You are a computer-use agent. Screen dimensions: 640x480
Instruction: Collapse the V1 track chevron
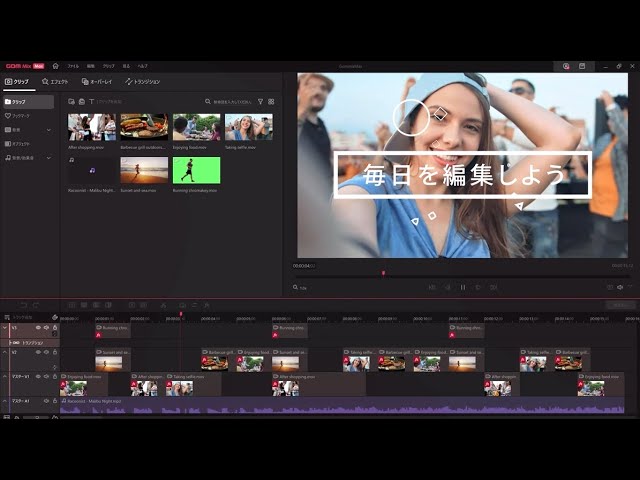coord(5,328)
